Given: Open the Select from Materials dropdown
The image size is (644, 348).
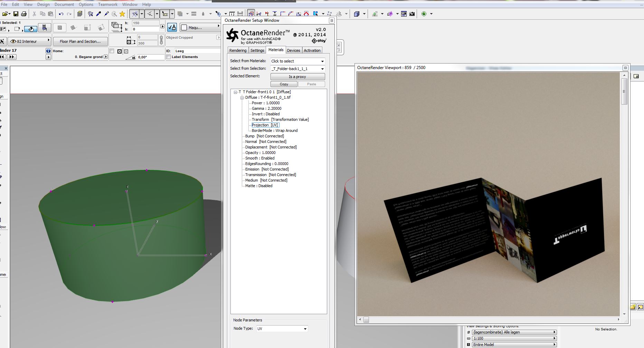Looking at the screenshot, I should coord(297,61).
